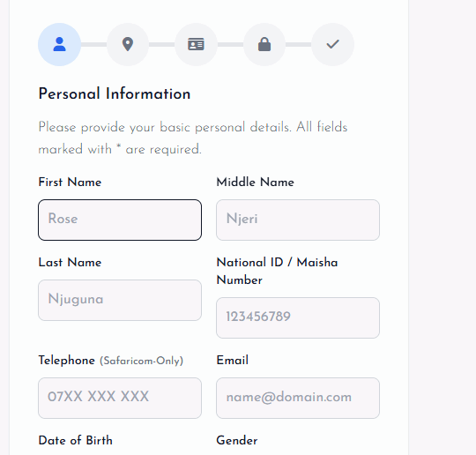Viewport: 476px width, 455px height.
Task: Click the Last Name label
Action: coord(70,263)
